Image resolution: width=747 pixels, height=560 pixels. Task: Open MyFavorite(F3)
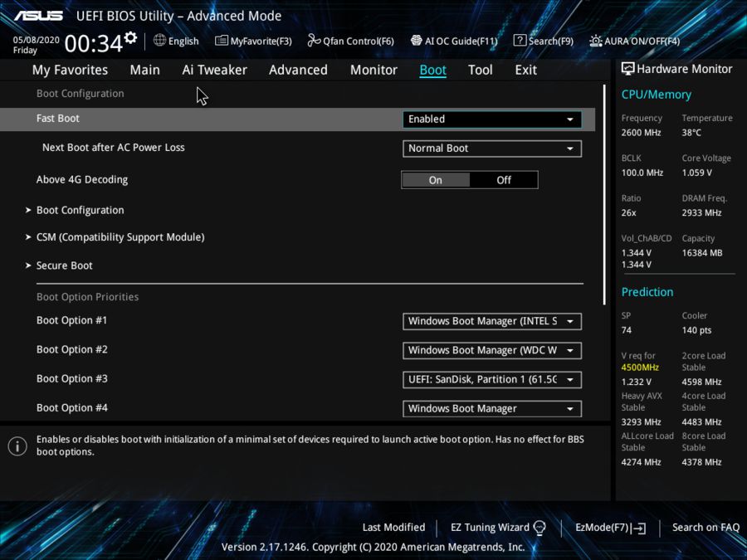pos(253,41)
